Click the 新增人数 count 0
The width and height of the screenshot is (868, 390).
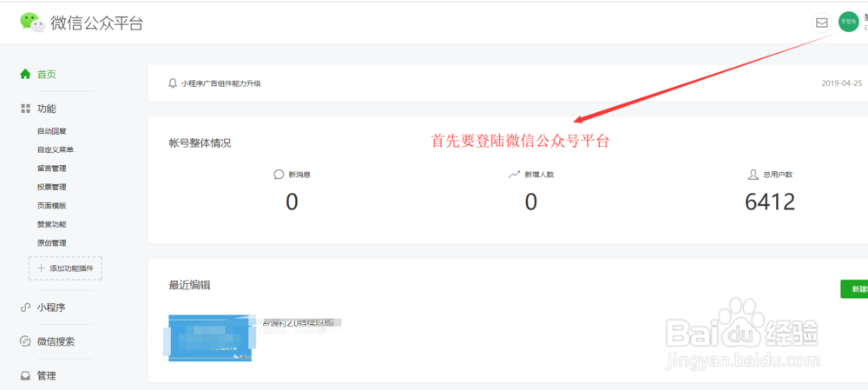[x=531, y=202]
